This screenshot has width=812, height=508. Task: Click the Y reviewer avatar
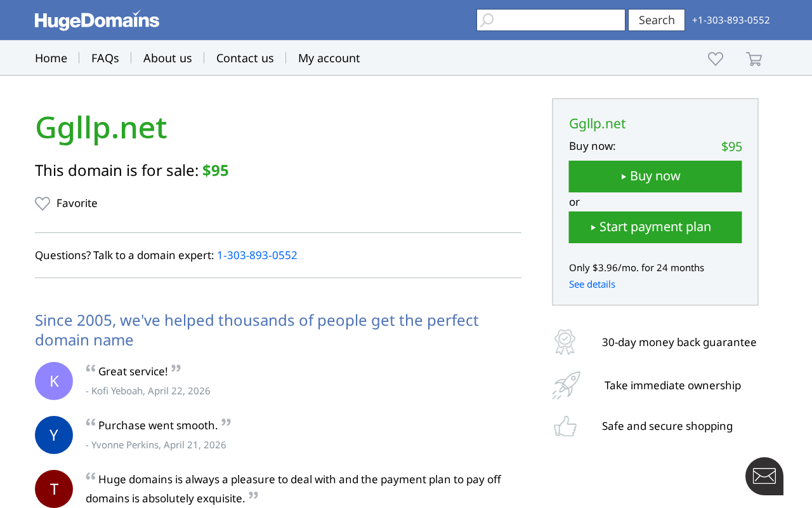(54, 435)
